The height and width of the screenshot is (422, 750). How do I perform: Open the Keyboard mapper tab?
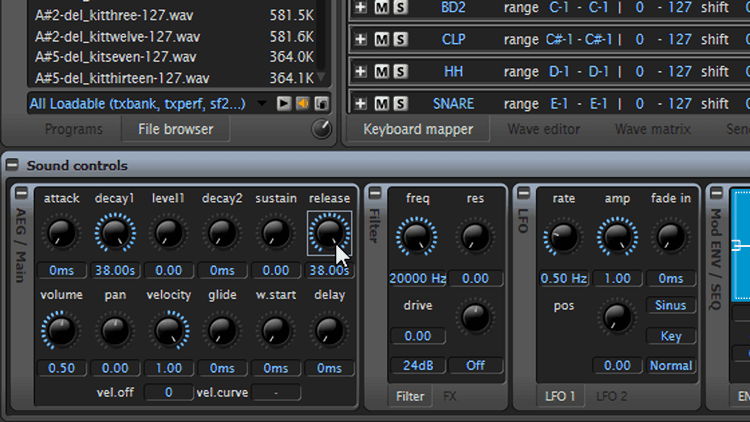418,129
